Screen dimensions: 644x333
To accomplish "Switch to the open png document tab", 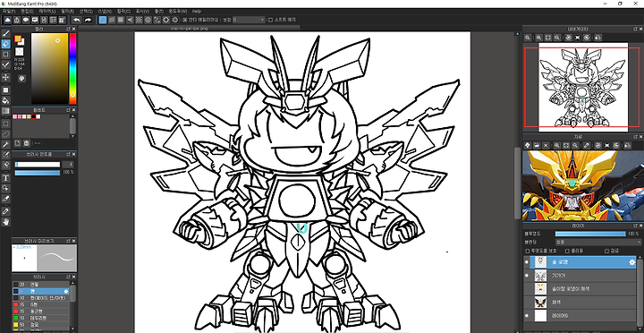I will [190, 28].
